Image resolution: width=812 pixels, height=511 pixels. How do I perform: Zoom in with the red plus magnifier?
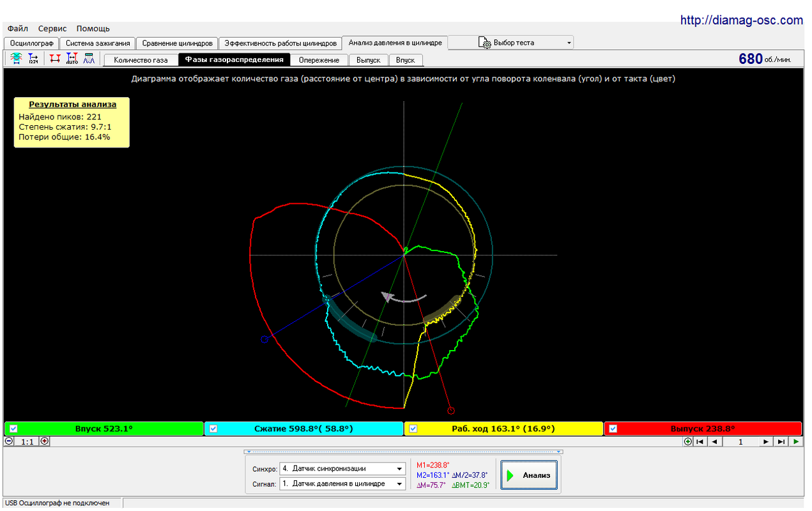pyautogui.click(x=44, y=441)
